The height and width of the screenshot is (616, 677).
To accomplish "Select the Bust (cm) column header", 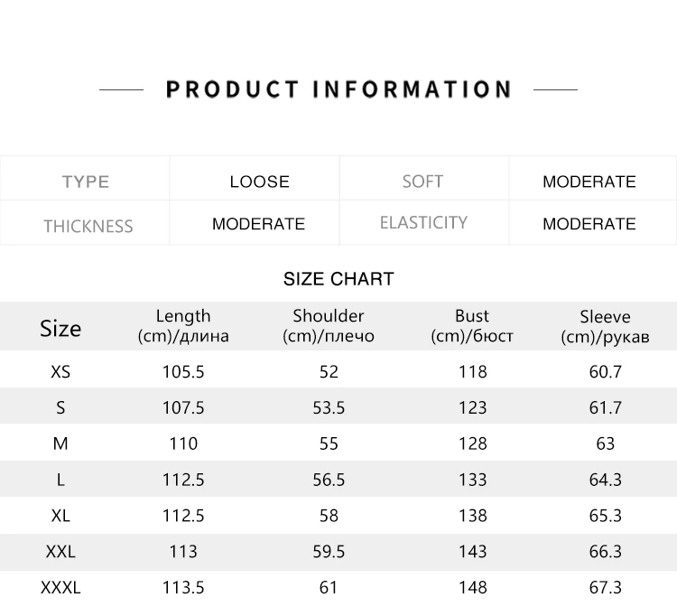I will [x=472, y=326].
